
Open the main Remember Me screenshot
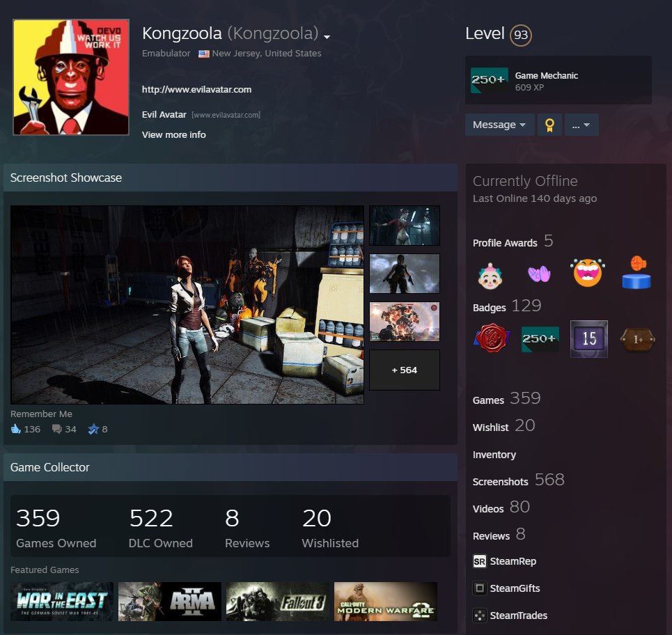click(187, 305)
